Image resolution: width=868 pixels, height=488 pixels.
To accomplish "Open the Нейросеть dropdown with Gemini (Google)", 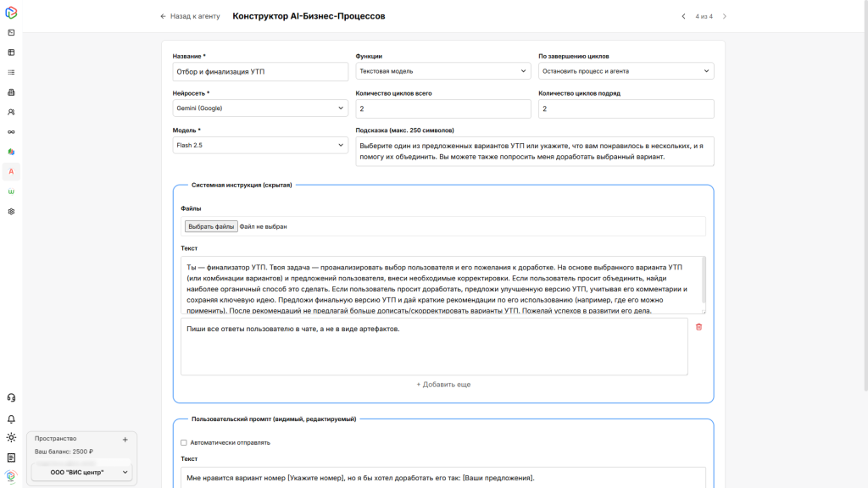I will (259, 108).
